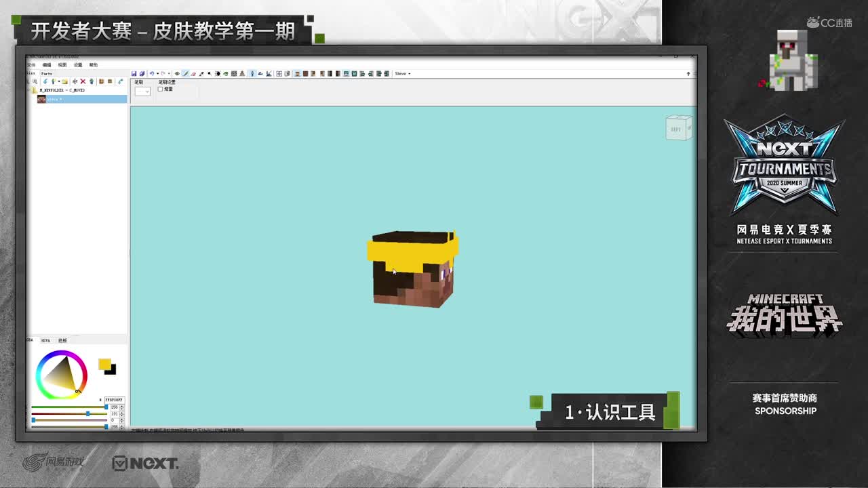Screen dimensions: 868x488
Task: Open the brush selection combo box
Action: point(142,91)
